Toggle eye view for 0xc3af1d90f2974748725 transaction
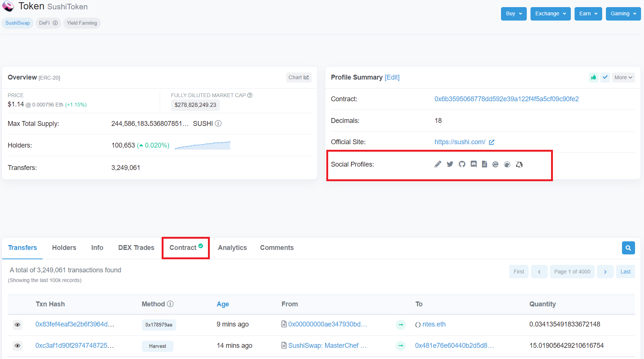644x359 pixels. pos(17,346)
